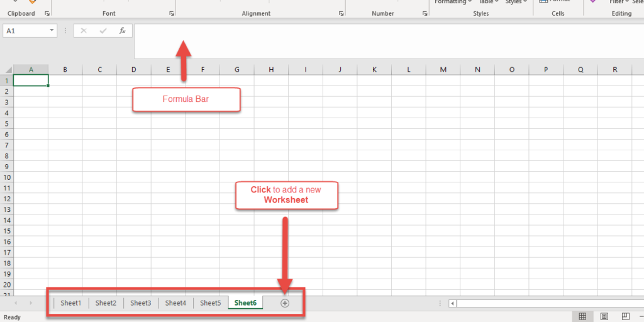Select column B header
Image resolution: width=644 pixels, height=322 pixels.
pos(65,70)
